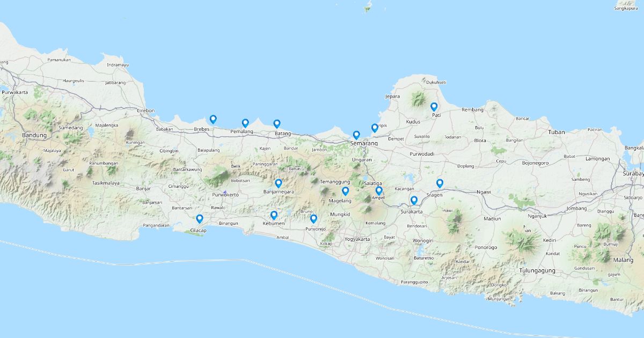Select the map pin above Purworejo

[x=314, y=218]
